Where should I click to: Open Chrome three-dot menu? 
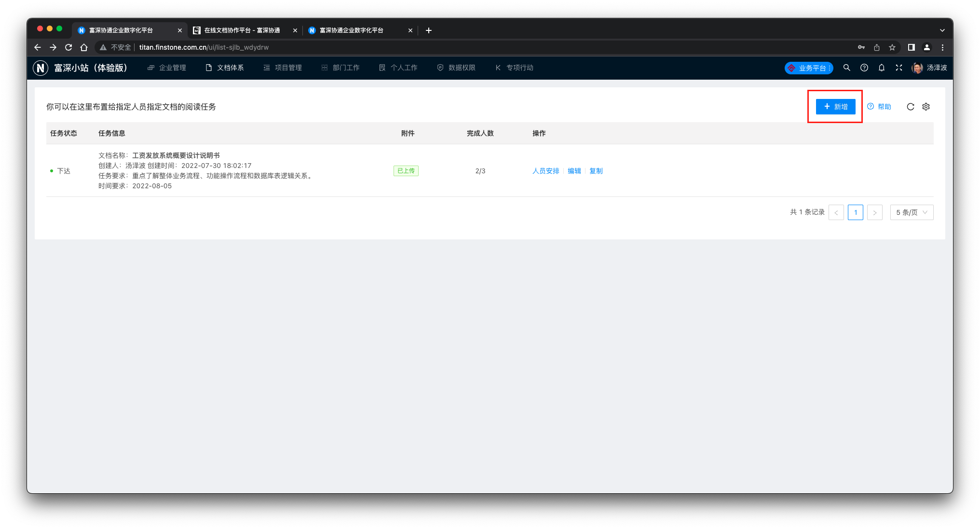(942, 47)
